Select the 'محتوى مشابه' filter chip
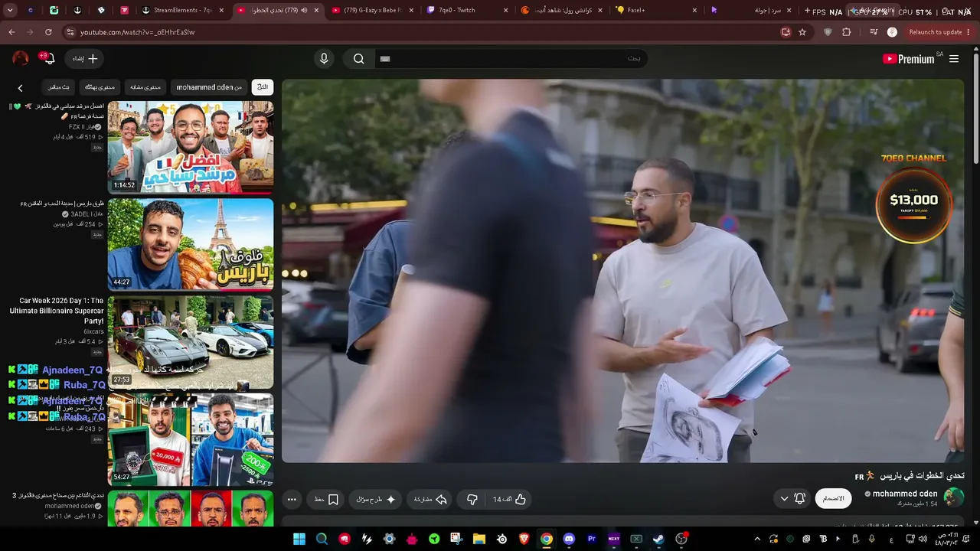980x551 pixels. [x=145, y=87]
